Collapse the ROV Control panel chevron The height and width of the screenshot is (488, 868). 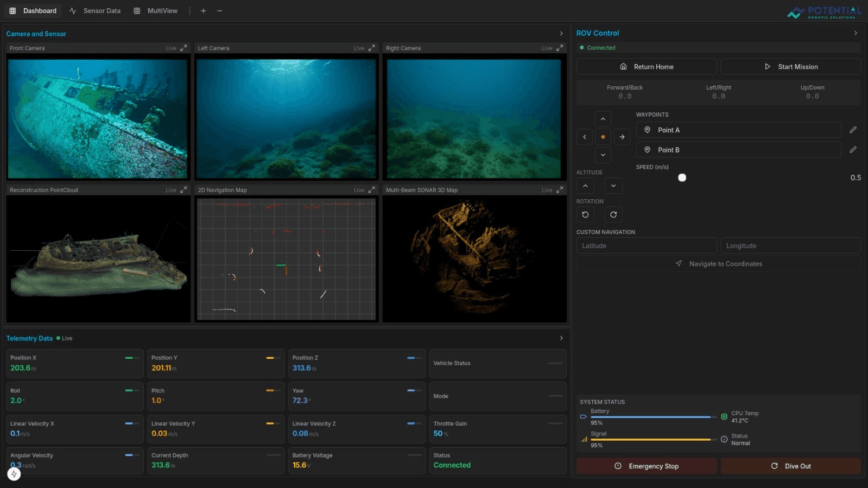[x=856, y=33]
